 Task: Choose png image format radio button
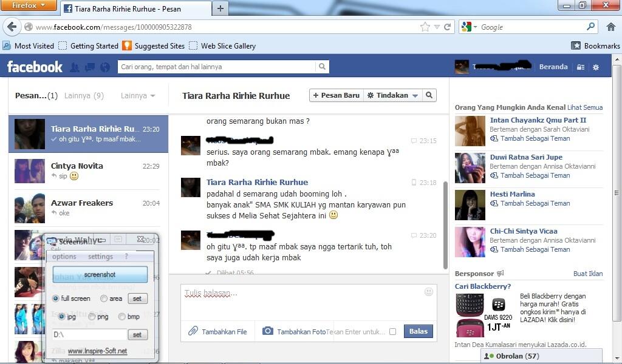(92, 317)
